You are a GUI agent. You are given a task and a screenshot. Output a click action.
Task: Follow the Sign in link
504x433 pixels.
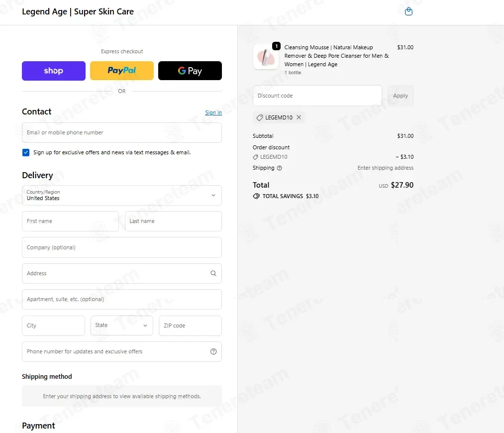[213, 112]
